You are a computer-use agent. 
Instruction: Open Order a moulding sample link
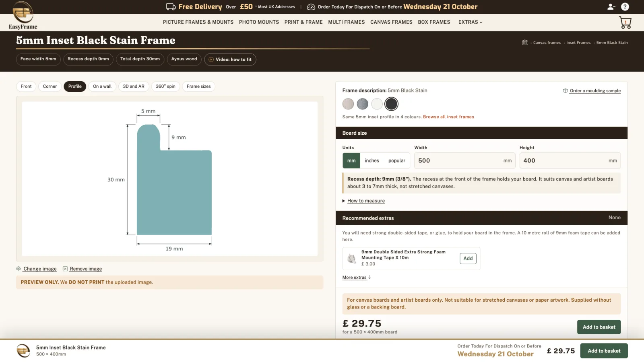[x=595, y=91]
